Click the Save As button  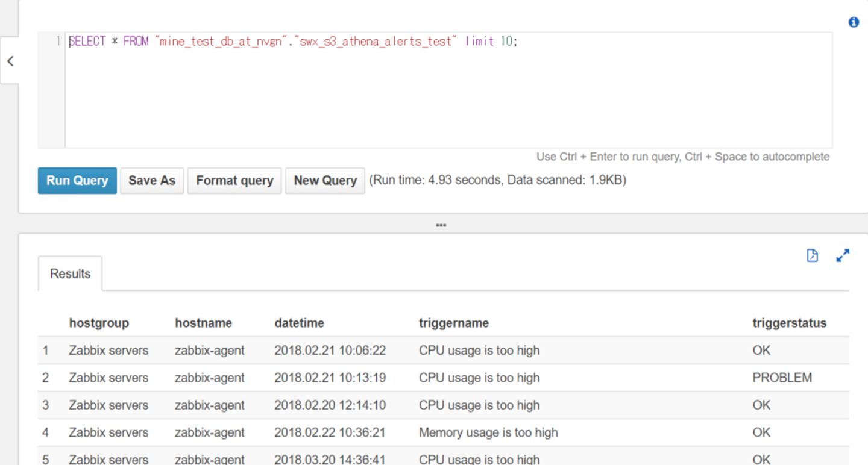click(152, 181)
